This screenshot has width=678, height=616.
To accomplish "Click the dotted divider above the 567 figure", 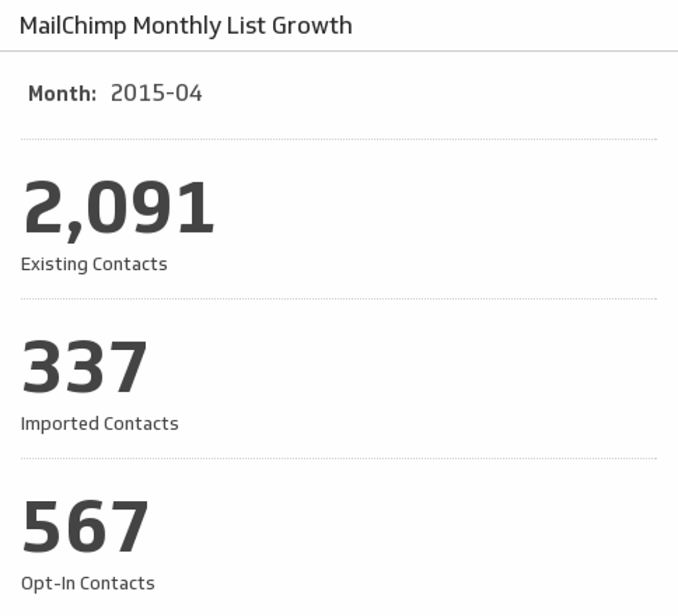I will click(x=339, y=458).
